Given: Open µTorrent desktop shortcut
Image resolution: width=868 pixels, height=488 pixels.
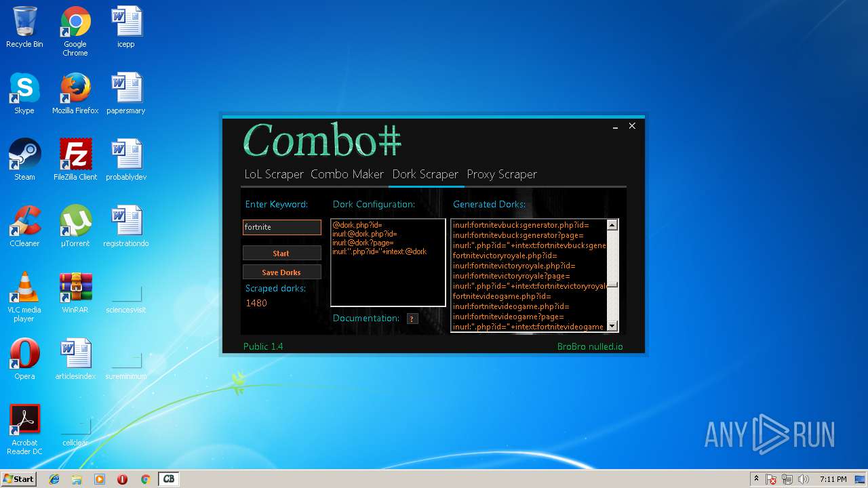Looking at the screenshot, I should point(75,226).
